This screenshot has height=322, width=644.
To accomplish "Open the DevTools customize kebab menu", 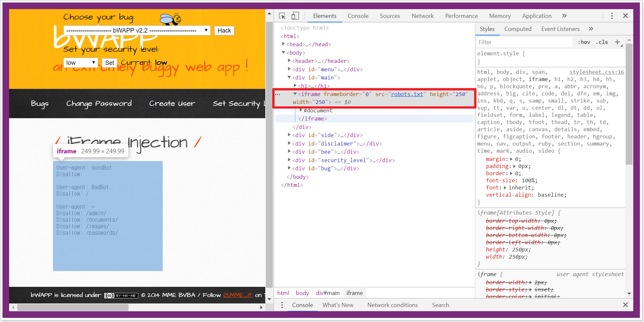I will pos(612,16).
